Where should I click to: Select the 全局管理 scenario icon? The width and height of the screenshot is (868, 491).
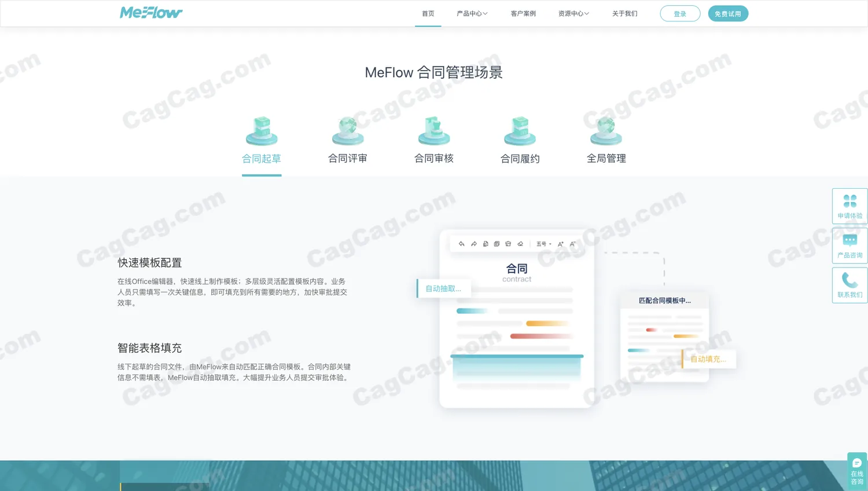tap(606, 131)
